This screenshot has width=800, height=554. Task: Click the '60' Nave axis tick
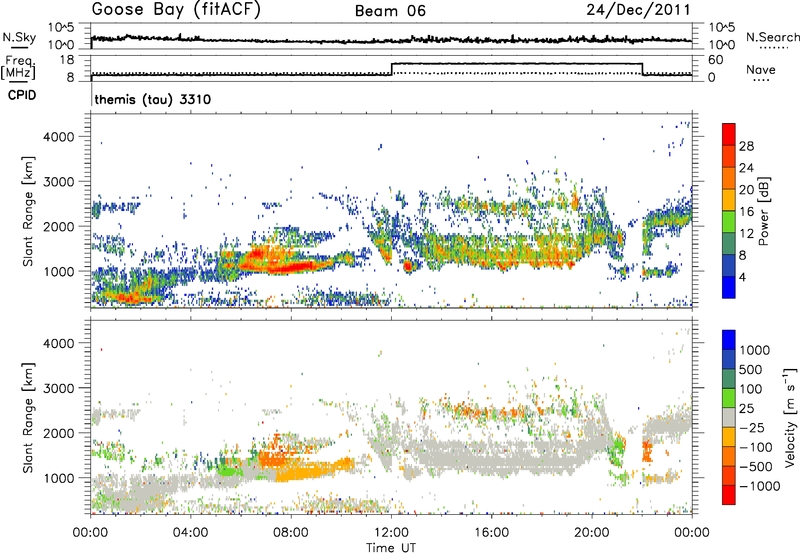pos(715,60)
